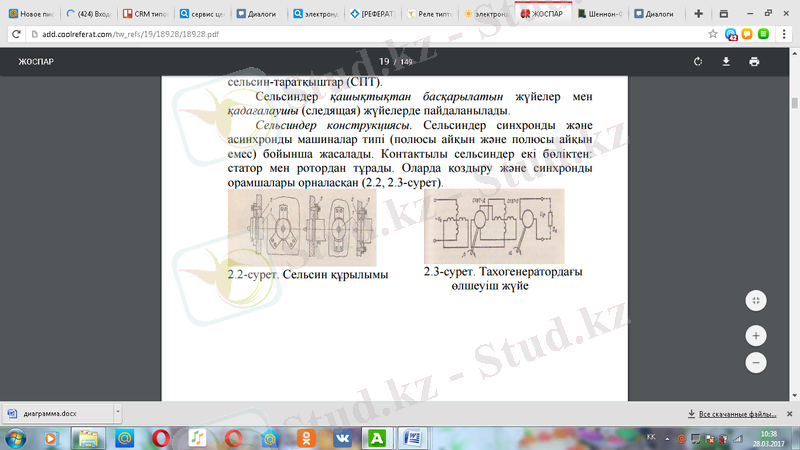Open a new browser tab
Image resolution: width=800 pixels, height=450 pixels.
point(697,15)
